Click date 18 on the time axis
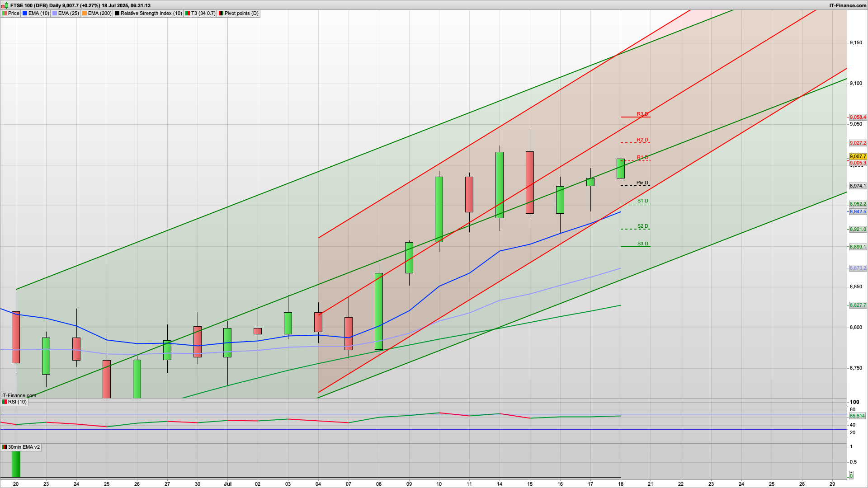This screenshot has height=488, width=868. [621, 483]
